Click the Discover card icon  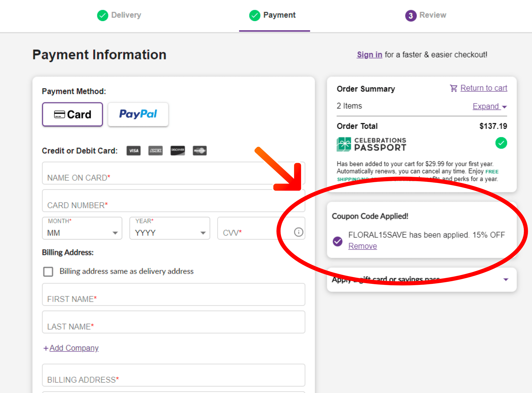pyautogui.click(x=178, y=151)
